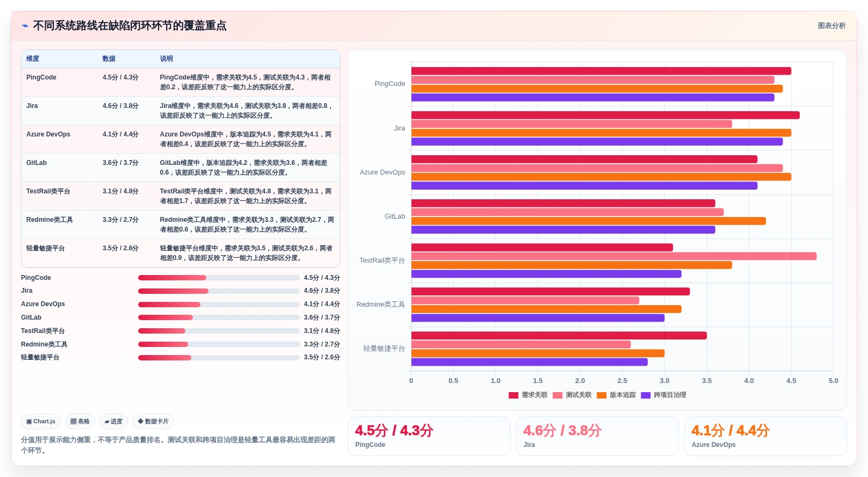Click the dashboard title 不同系统路线在缺陷闭环环节的覆盖重点
This screenshot has width=868, height=477.
[x=130, y=26]
